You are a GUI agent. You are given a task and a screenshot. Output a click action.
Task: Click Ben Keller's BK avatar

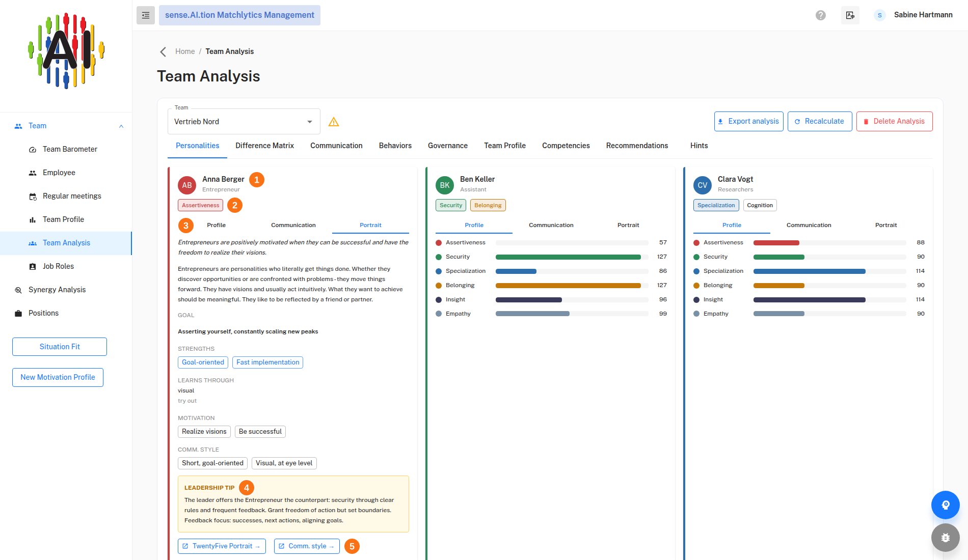(445, 185)
